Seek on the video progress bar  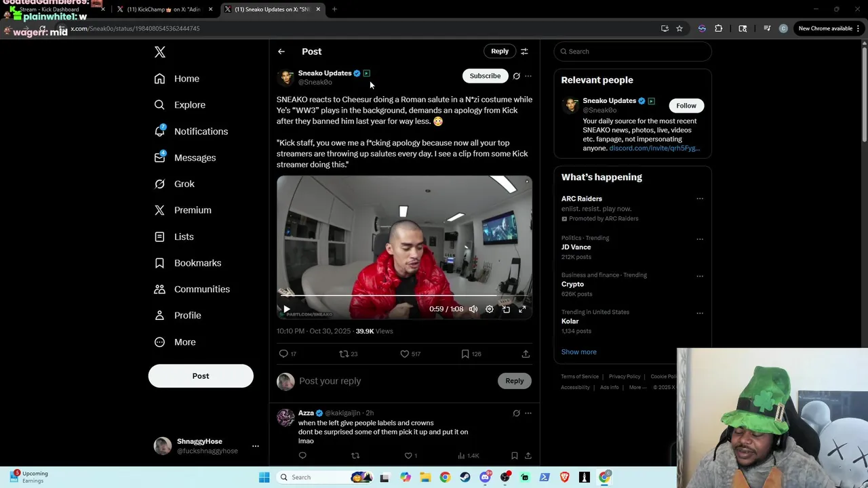click(404, 296)
